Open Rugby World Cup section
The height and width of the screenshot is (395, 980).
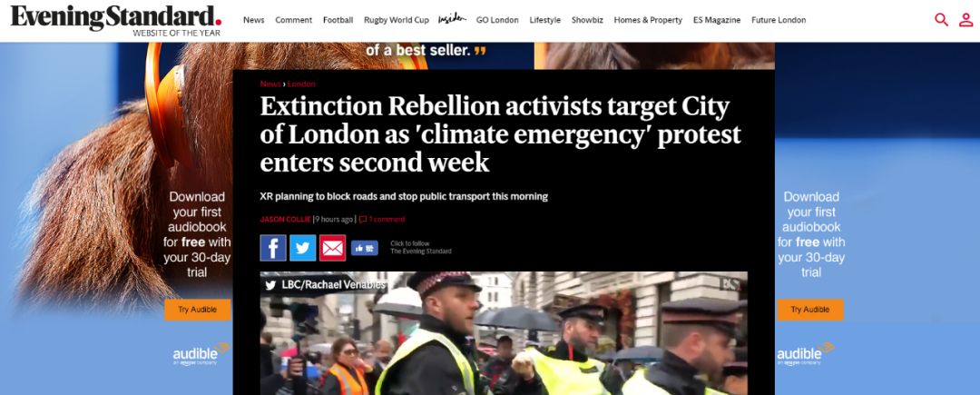click(397, 20)
